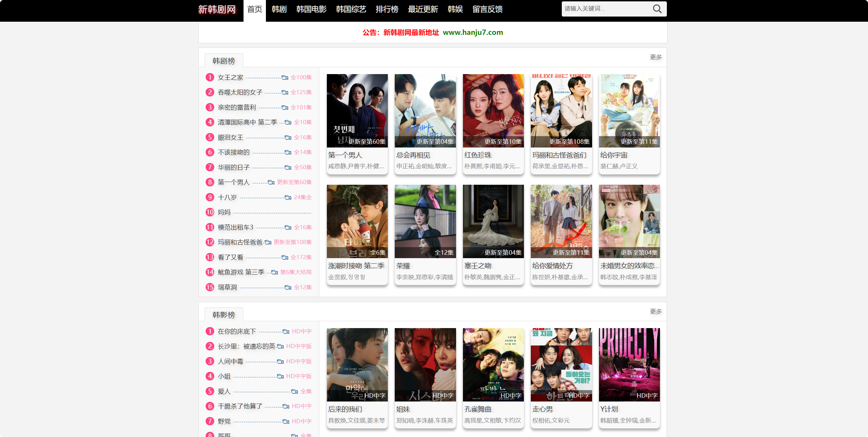The image size is (868, 437).
Task: Click camera icon beside 女王之家
Action: (285, 78)
